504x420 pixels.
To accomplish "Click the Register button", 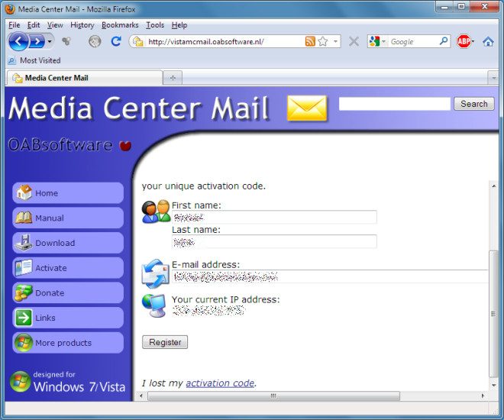I will click(x=165, y=342).
